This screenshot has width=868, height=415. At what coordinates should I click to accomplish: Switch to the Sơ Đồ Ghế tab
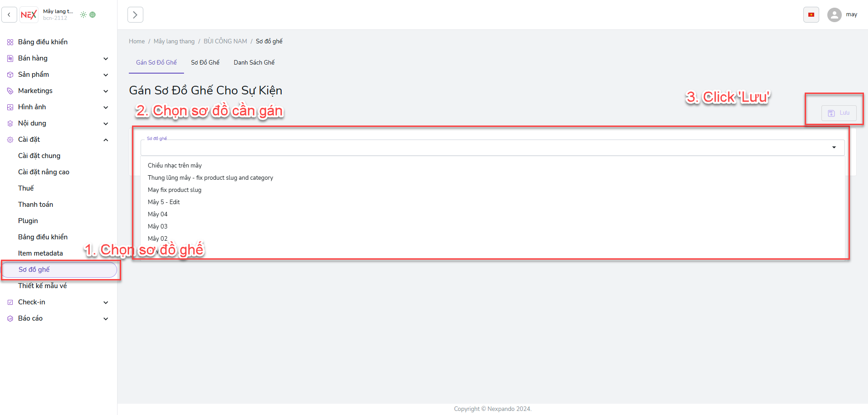(205, 62)
